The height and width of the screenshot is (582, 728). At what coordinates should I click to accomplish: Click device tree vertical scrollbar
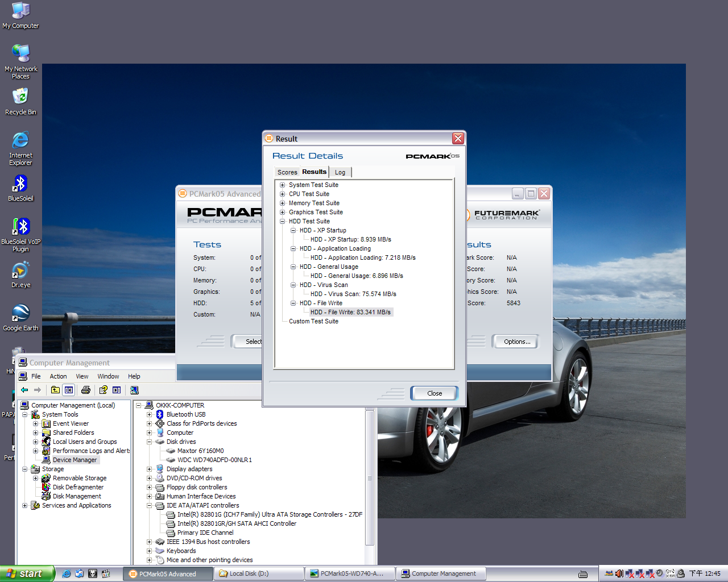tap(370, 478)
